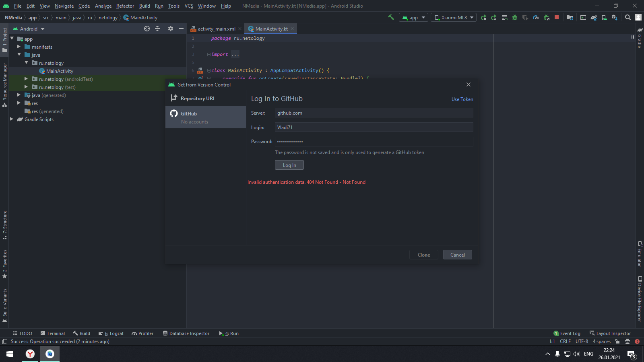The image size is (644, 362).
Task: Open the app run configuration dropdown
Action: 413,17
